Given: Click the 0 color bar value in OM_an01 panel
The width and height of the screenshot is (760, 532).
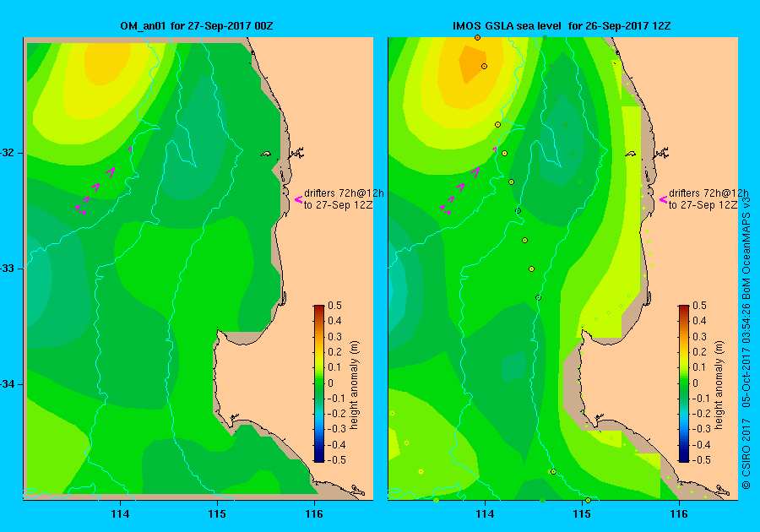Looking at the screenshot, I should pyautogui.click(x=331, y=383).
